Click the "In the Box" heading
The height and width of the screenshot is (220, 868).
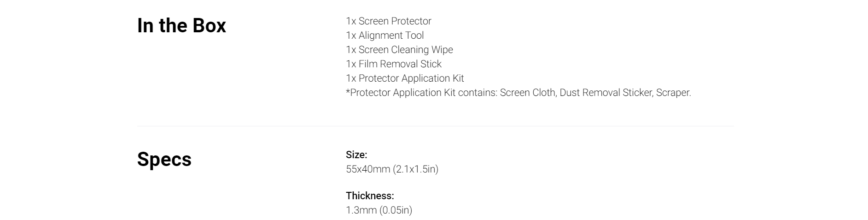click(x=181, y=26)
